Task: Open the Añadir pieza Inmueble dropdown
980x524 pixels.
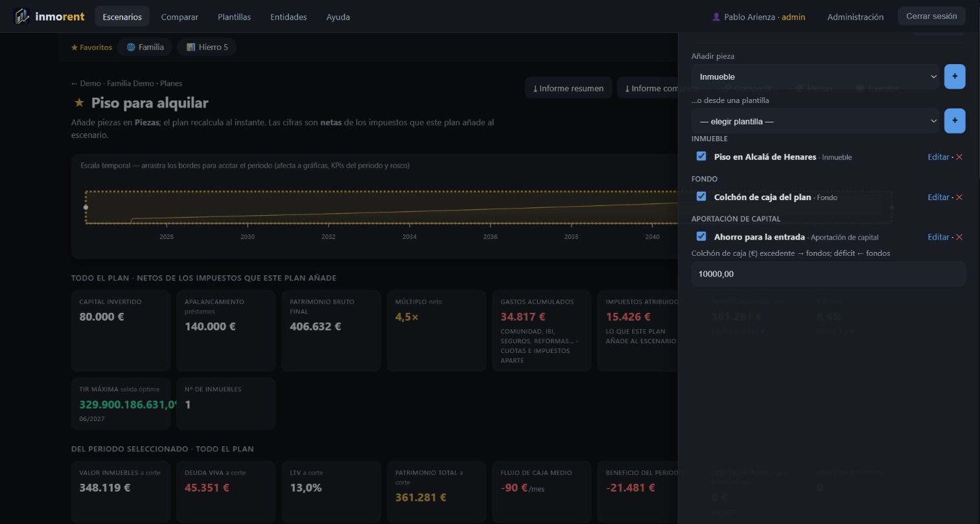Action: [815, 76]
